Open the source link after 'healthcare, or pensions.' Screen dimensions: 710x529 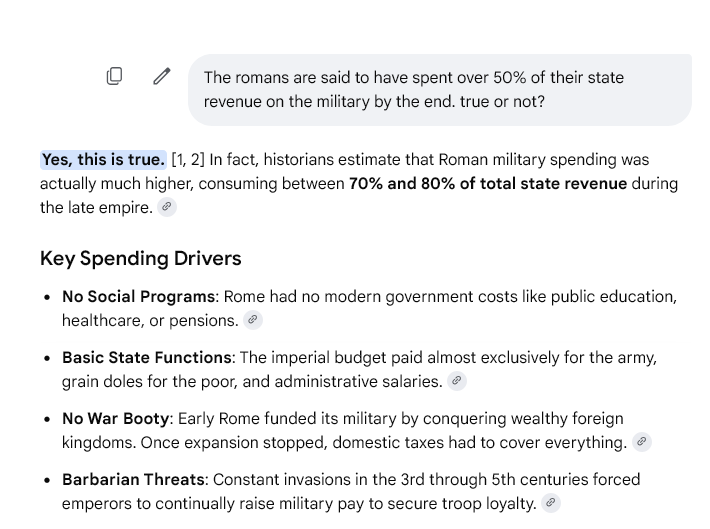(253, 320)
